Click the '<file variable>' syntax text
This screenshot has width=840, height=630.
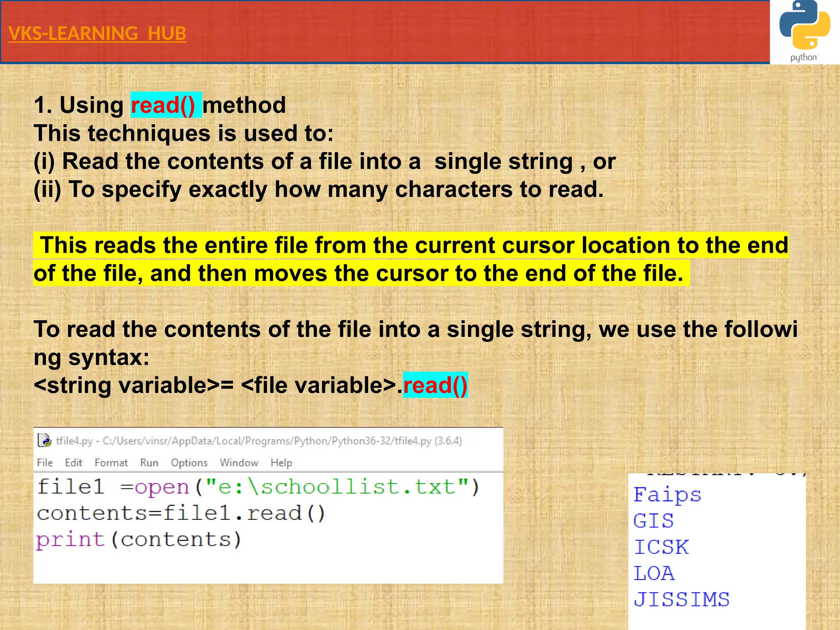click(x=319, y=386)
